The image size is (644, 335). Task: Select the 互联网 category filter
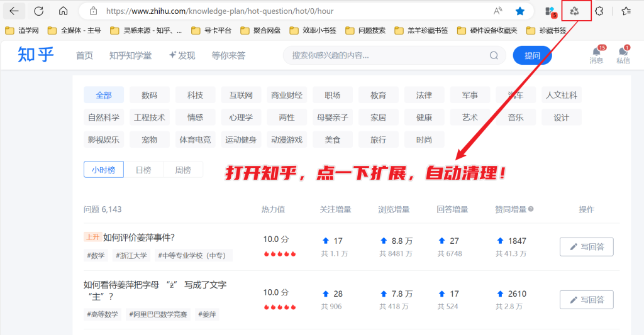click(x=241, y=95)
